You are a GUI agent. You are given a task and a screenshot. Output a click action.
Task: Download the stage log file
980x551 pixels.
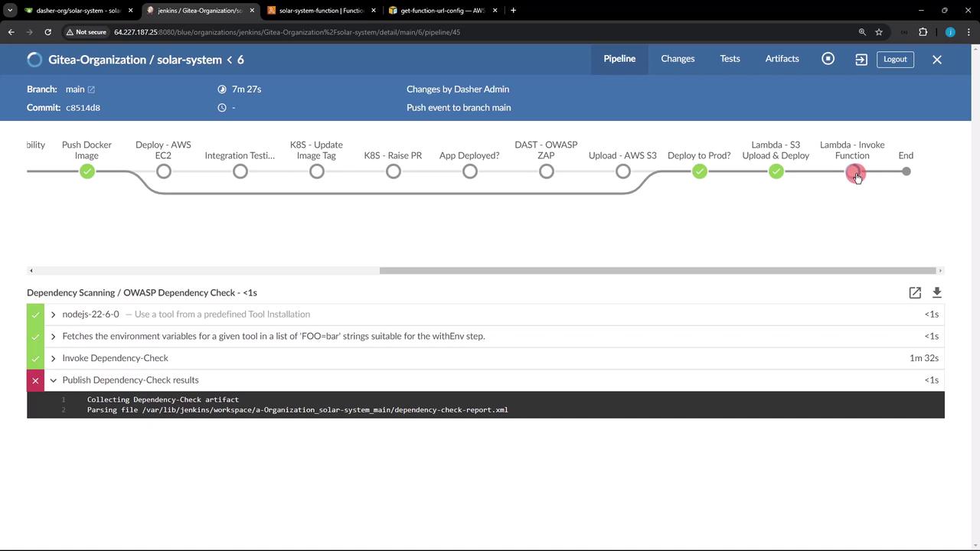pos(937,292)
